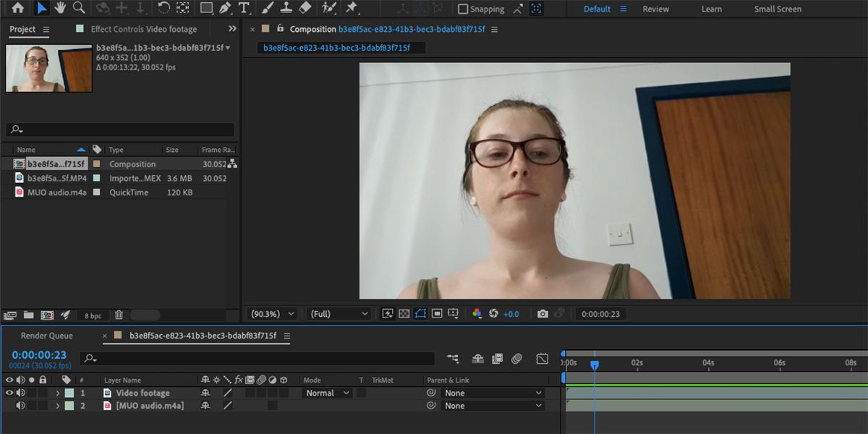Screen dimensions: 868x434
Task: Select the Hand tool
Action: tap(60, 9)
